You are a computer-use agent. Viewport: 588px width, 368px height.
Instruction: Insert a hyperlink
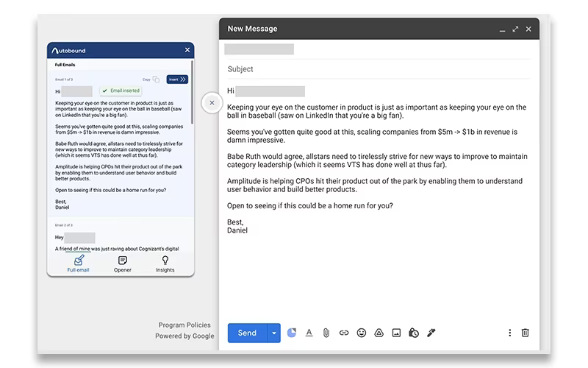point(344,333)
